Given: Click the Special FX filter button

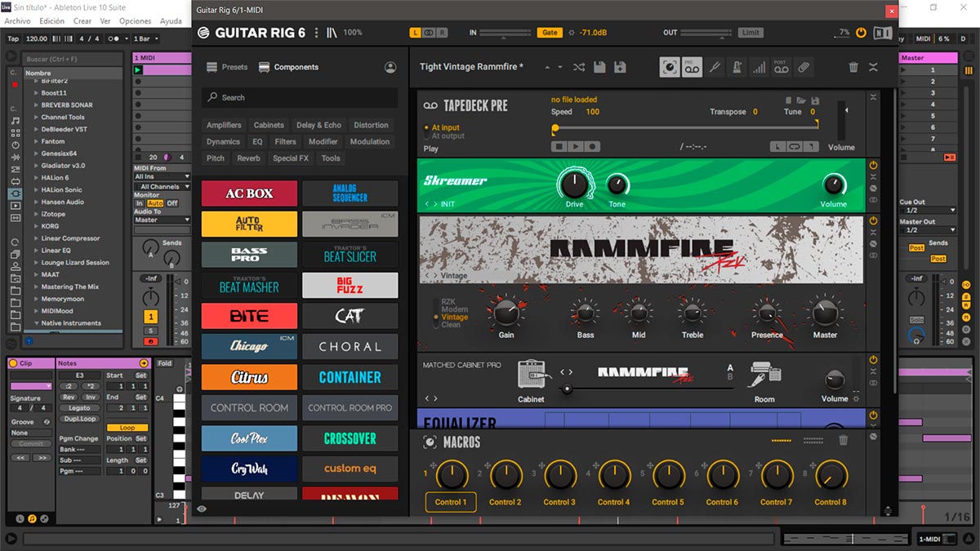Looking at the screenshot, I should point(291,158).
